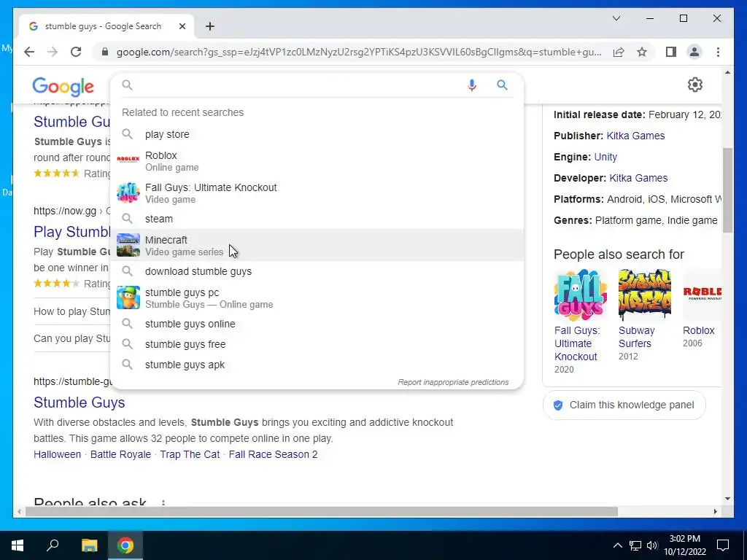Click the horizontal scrollbar thumb
This screenshot has height=560, width=747.
coord(322,511)
